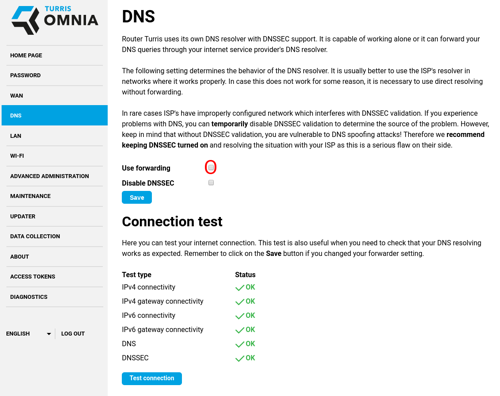Click the 'Status' column header
500x396 pixels.
245,275
